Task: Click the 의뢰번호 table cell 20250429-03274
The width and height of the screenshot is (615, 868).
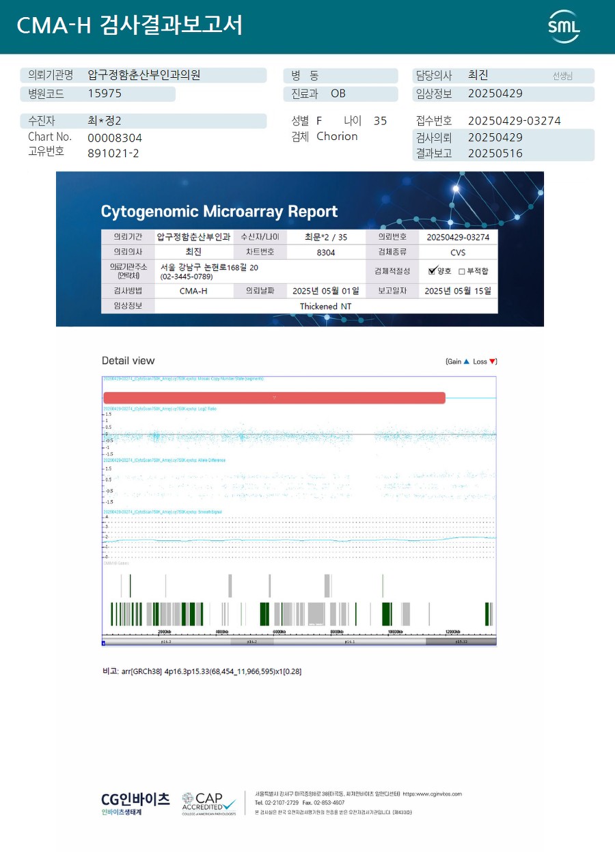Action: pos(458,237)
